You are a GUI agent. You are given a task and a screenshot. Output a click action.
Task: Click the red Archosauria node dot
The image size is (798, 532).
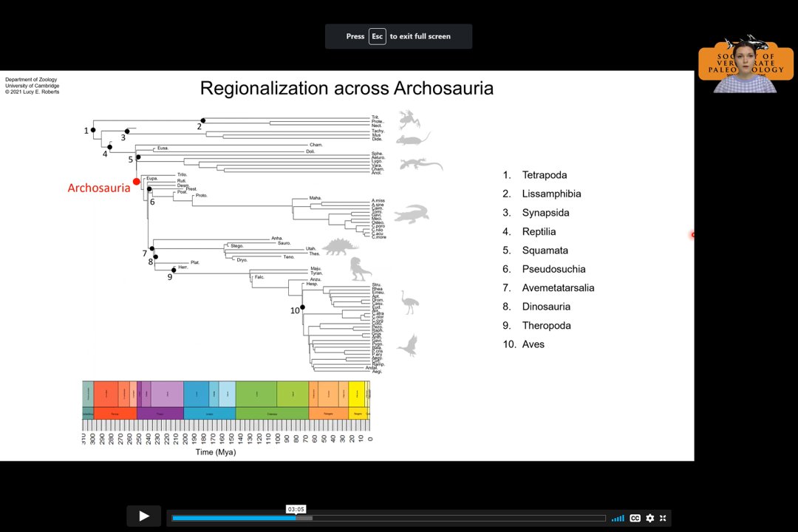point(137,182)
